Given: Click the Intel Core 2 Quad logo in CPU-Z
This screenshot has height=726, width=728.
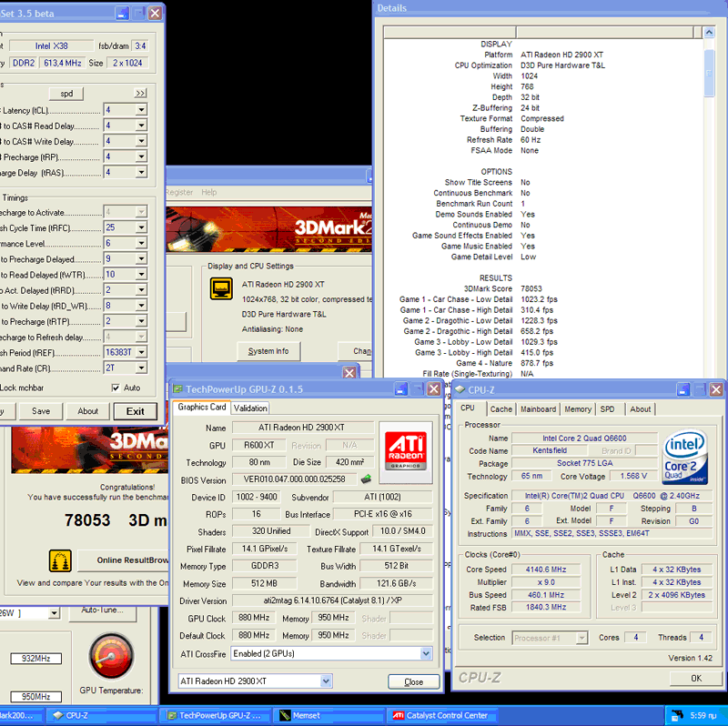Looking at the screenshot, I should coord(686,458).
